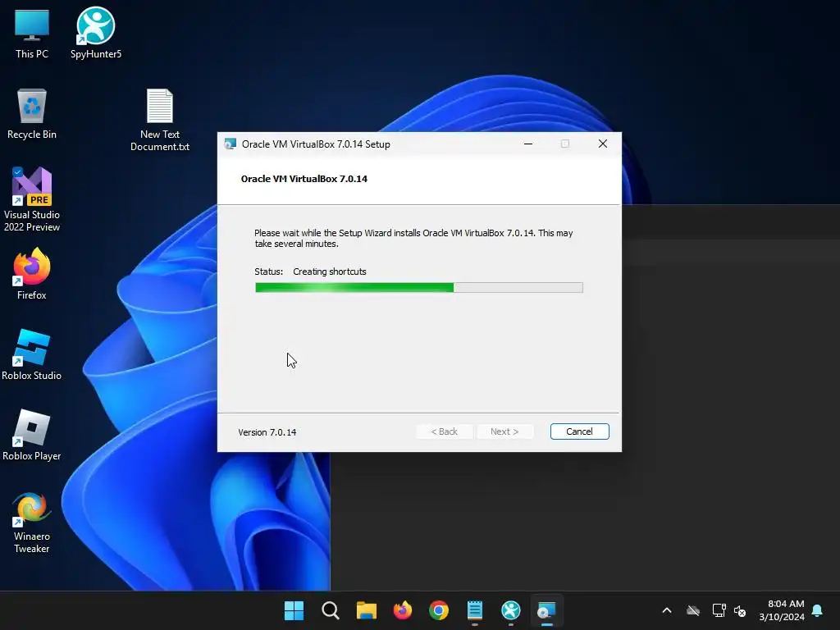Select the Recycle Bin icon
The width and height of the screenshot is (840, 630).
[32, 114]
